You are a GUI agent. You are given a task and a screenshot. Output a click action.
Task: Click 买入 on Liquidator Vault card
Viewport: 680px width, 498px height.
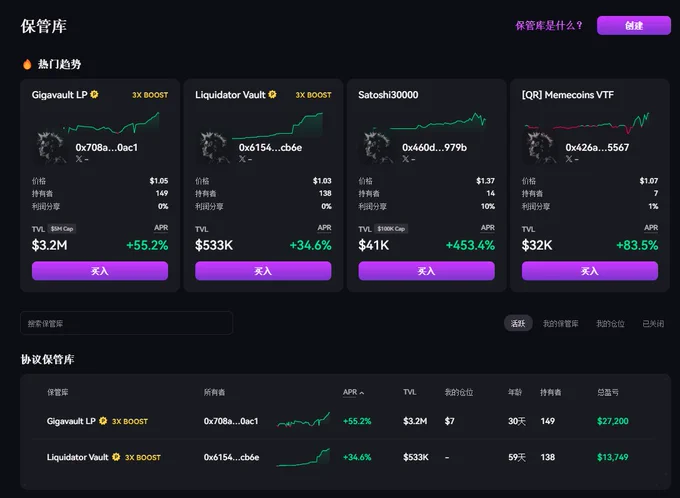click(263, 271)
